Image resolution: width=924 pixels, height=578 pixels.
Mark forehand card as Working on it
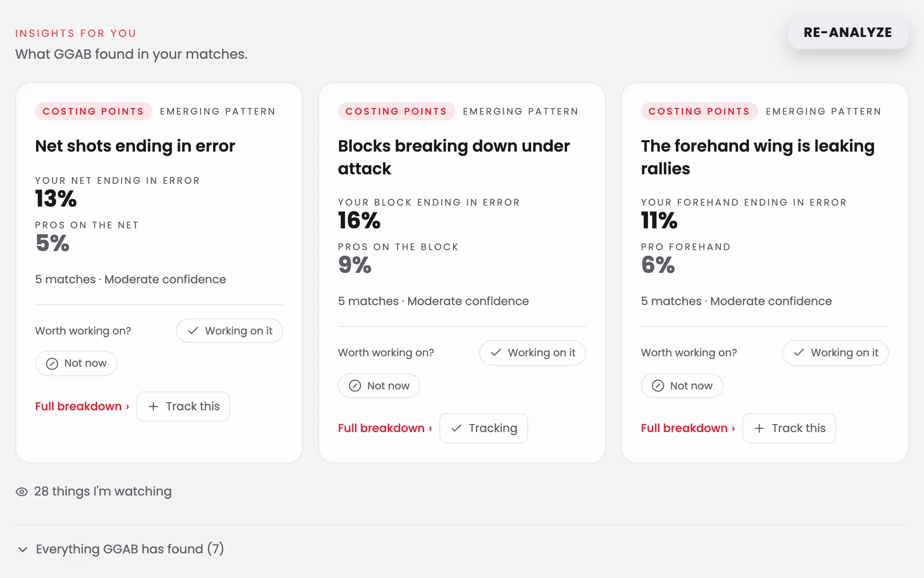pyautogui.click(x=835, y=353)
